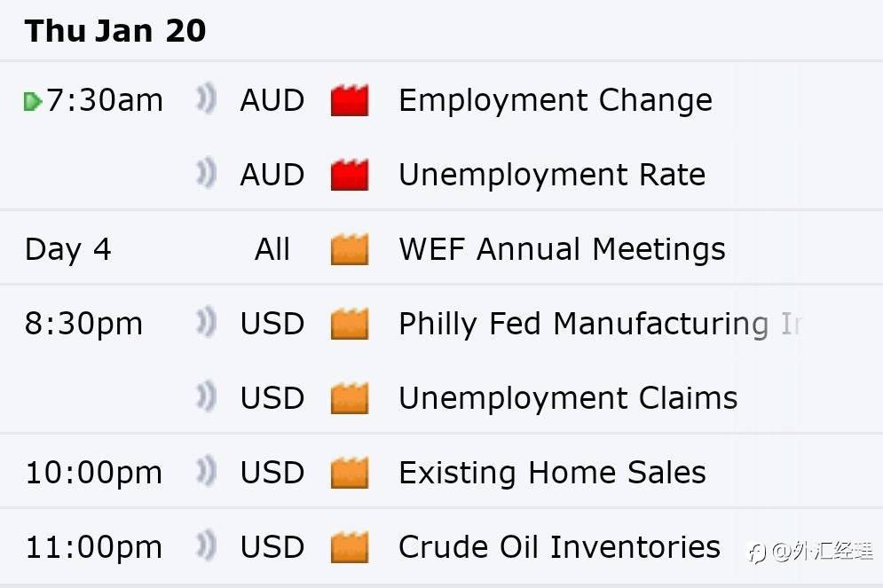Toggle the sound alert icon on the 10:00pm Existing Home Sales row
The image size is (883, 588).
206,470
